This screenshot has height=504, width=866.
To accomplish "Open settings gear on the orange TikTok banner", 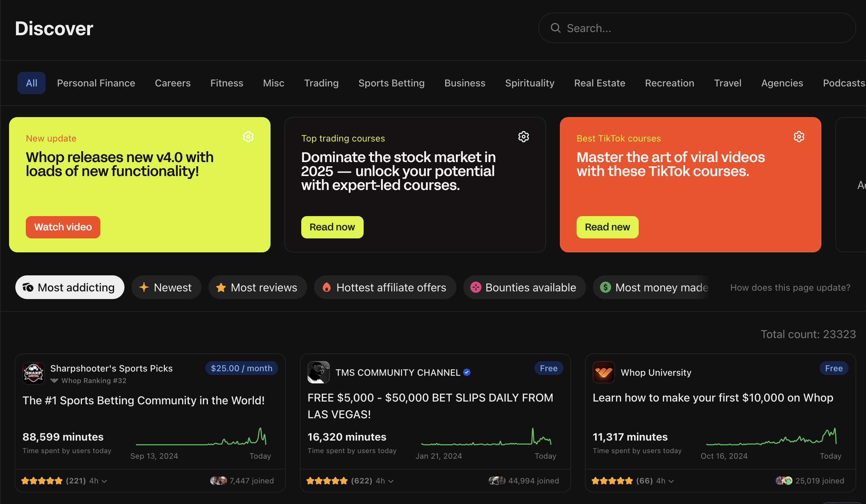I will click(x=799, y=136).
